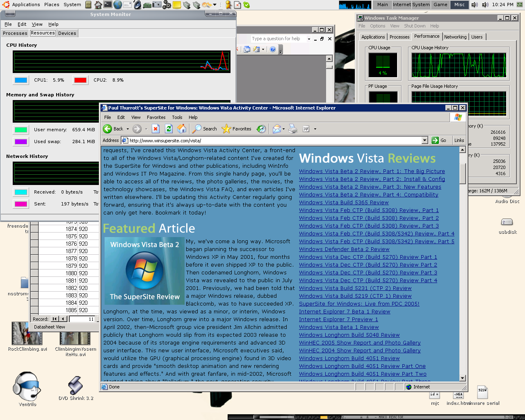This screenshot has height=420, width=525.
Task: Open the address bar URL dropdown
Action: 425,140
